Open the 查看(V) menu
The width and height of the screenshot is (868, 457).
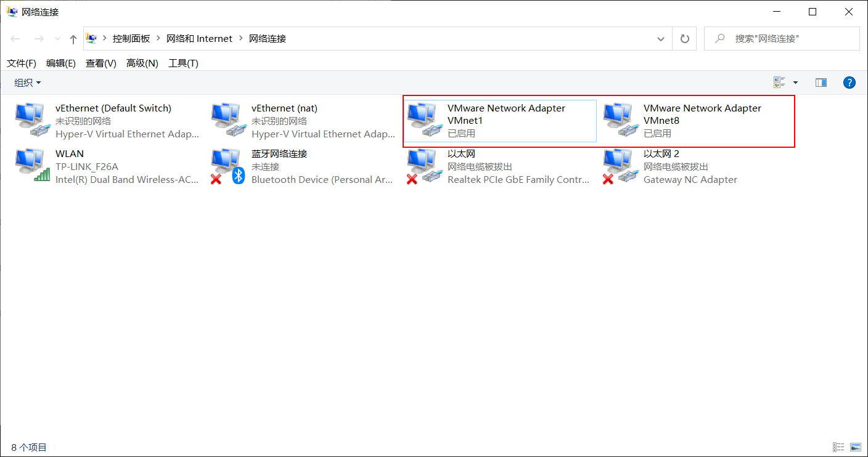pyautogui.click(x=101, y=63)
